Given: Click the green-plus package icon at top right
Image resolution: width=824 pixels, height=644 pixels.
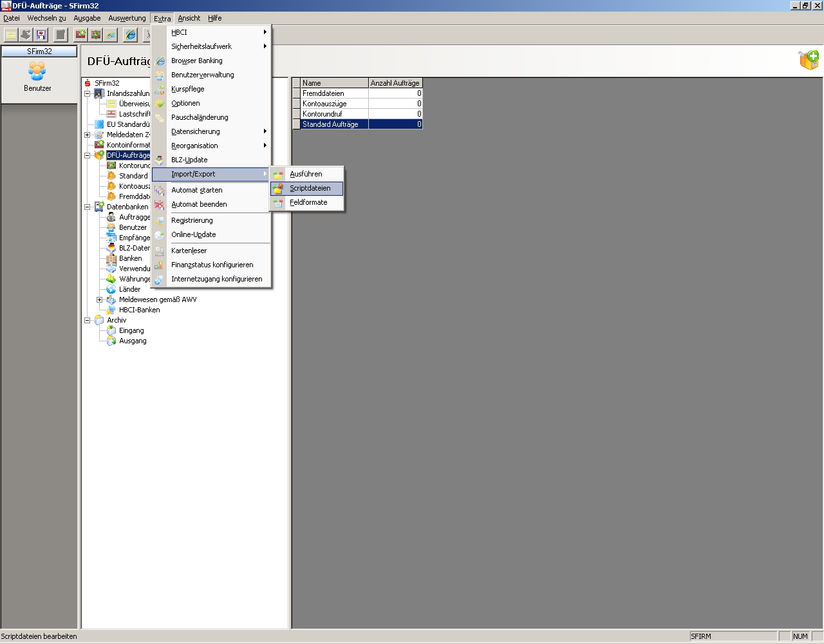Looking at the screenshot, I should click(809, 60).
